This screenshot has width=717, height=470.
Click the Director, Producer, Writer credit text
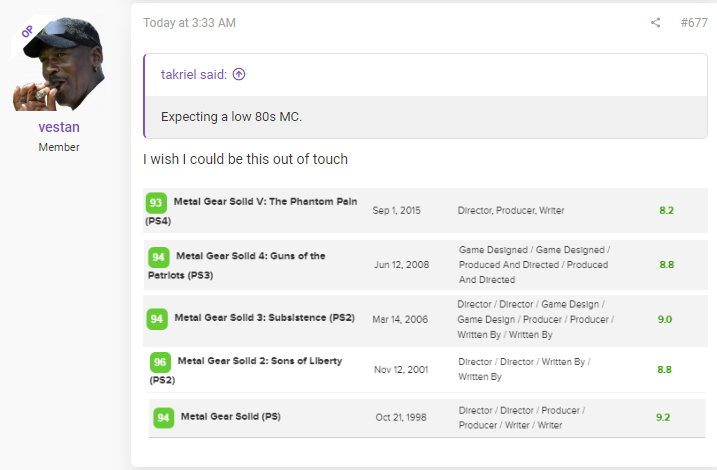click(511, 210)
